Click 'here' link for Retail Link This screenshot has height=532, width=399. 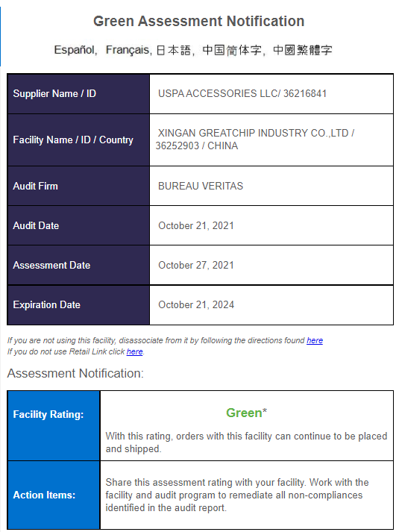click(x=134, y=351)
